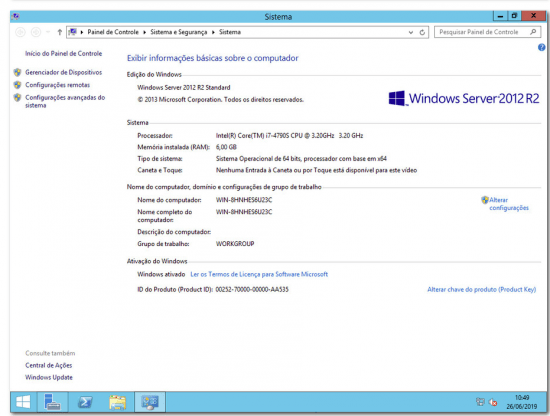Click Painel de Controle breadcrumb
Screen dimensions: 550x416
tap(113, 32)
